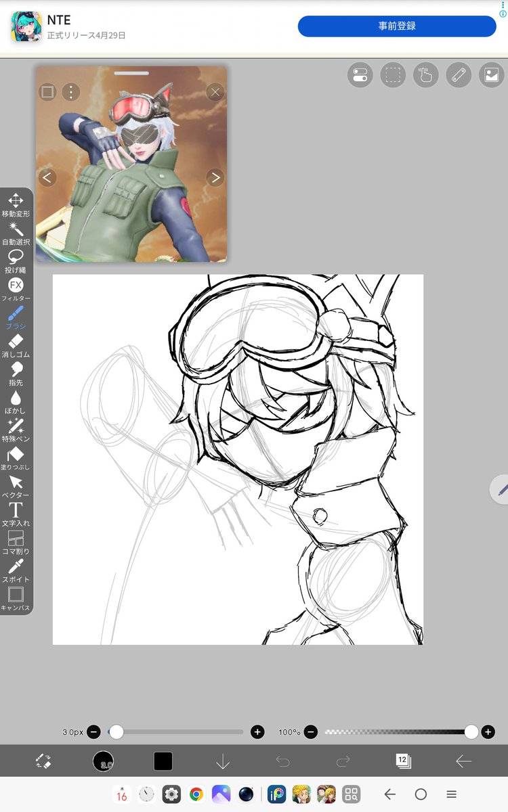The width and height of the screenshot is (508, 812).
Task: Select the 特殊ペン special pen tool
Action: coord(16,430)
